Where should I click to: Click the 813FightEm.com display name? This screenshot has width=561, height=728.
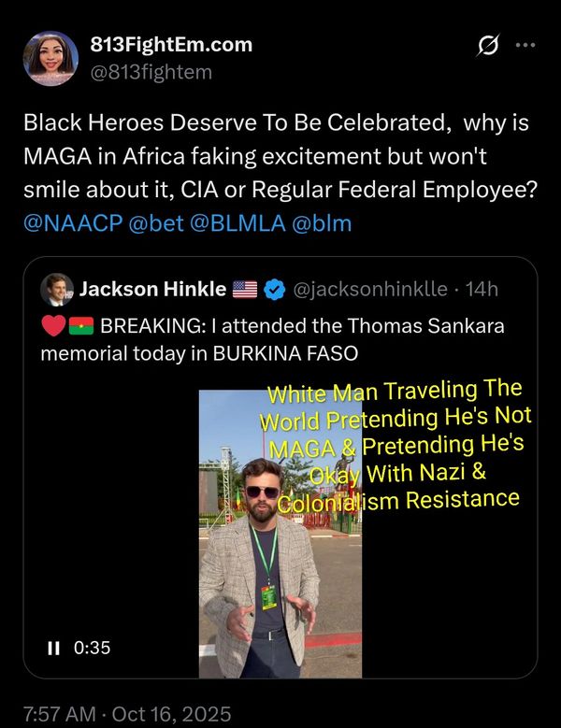pos(171,45)
